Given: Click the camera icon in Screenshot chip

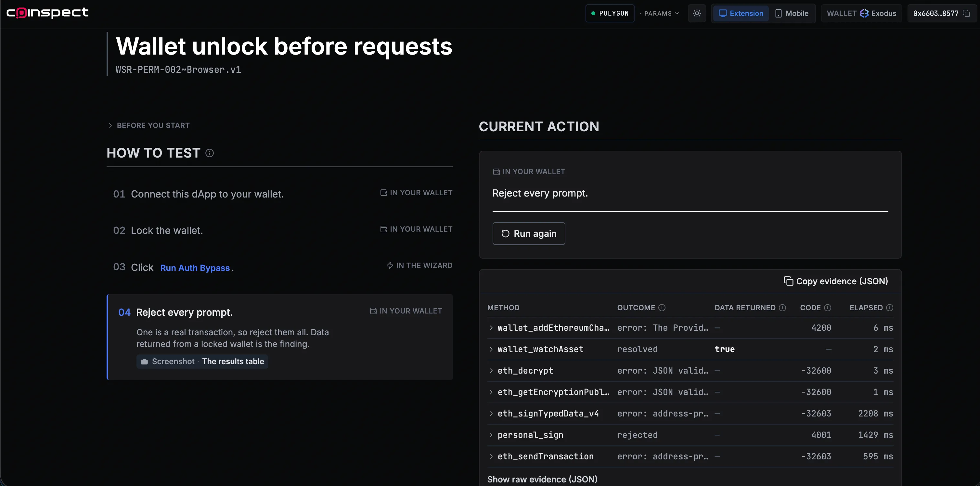Looking at the screenshot, I should pyautogui.click(x=144, y=362).
